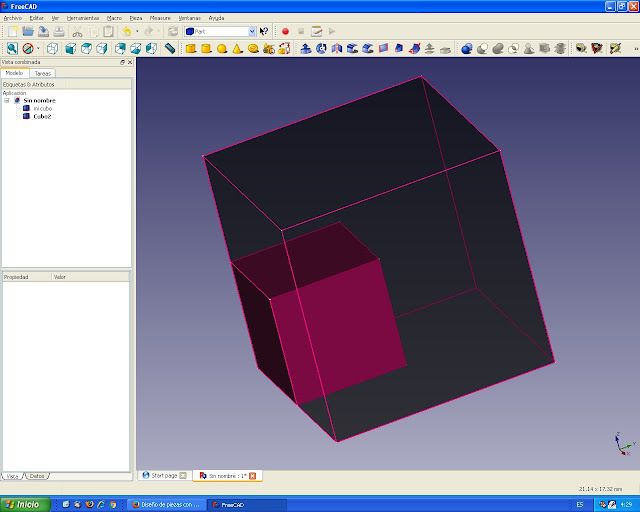Refresh the document with the recompute icon
640x512 pixels.
(173, 31)
